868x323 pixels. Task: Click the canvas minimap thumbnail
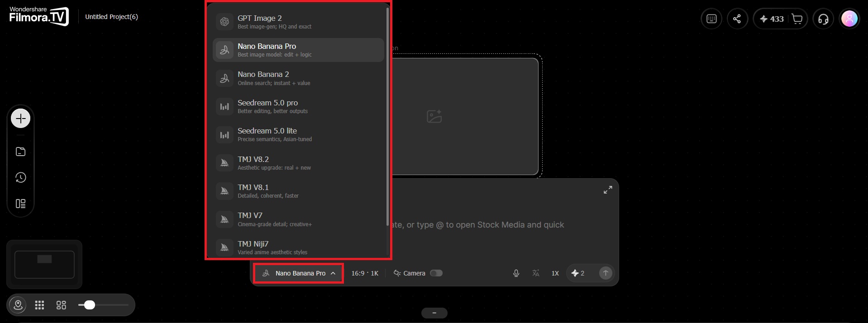44,264
